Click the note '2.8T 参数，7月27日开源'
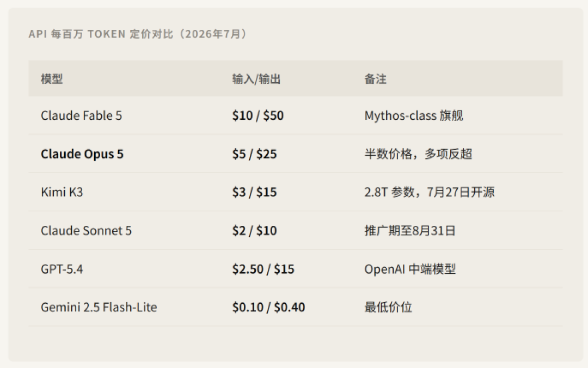588x368 pixels. (x=430, y=193)
